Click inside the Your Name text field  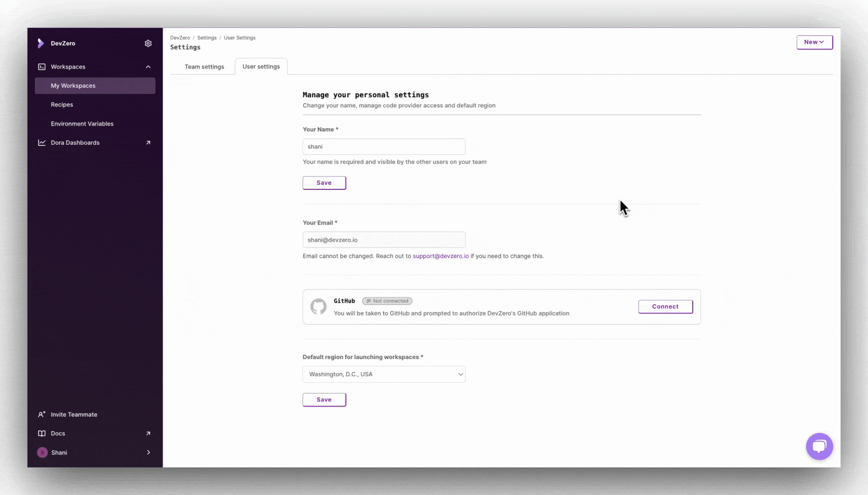tap(384, 147)
